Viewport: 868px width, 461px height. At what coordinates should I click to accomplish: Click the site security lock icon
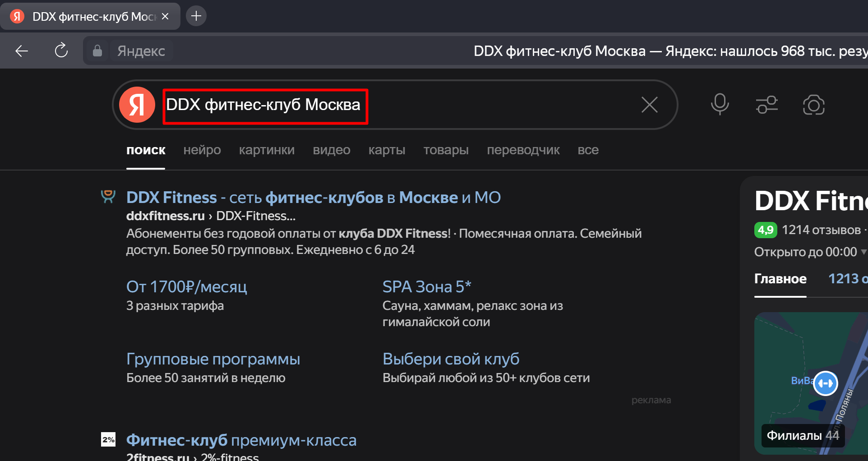pos(97,51)
